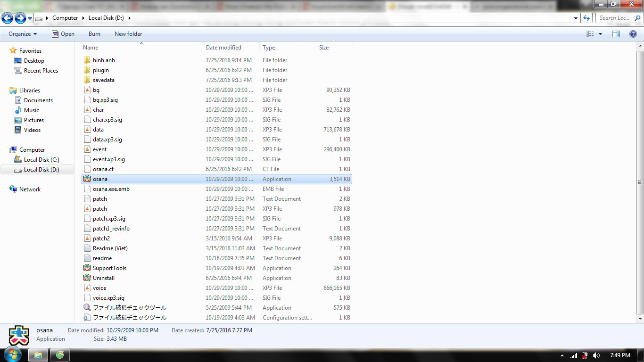Select Local Disk (C:) in navigation pane
The height and width of the screenshot is (362, 644).
click(x=41, y=160)
